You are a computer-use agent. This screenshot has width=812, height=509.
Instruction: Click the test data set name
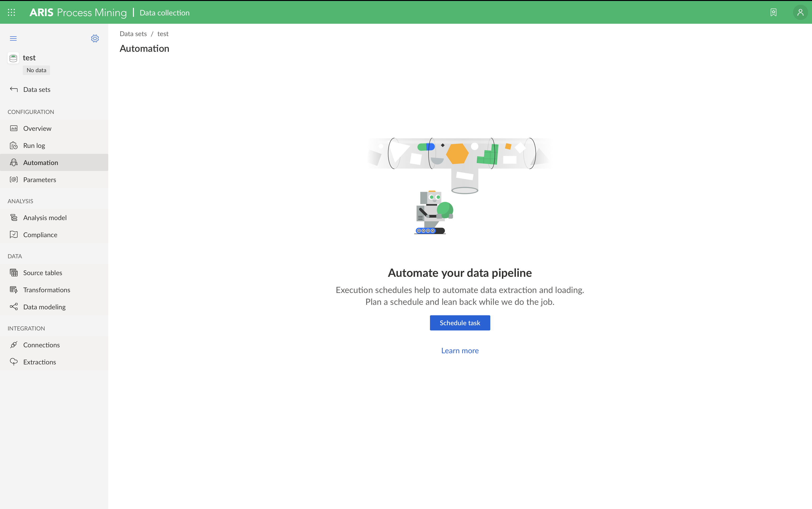(29, 58)
